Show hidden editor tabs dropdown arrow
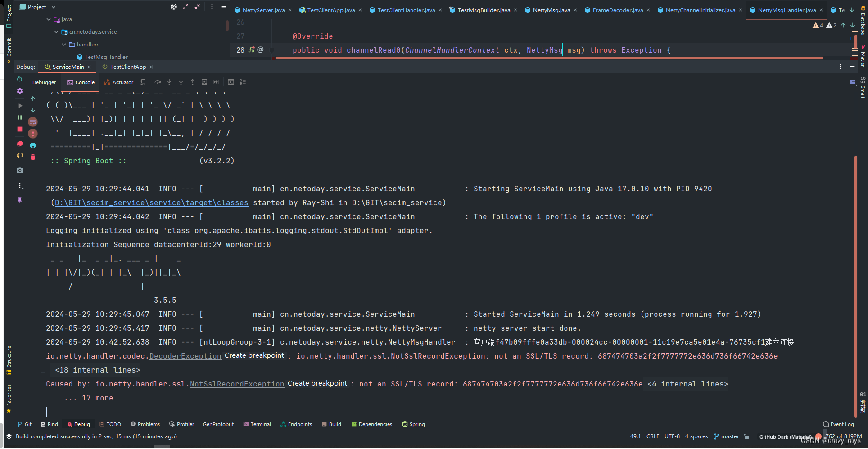Image resolution: width=868 pixels, height=449 pixels. pos(852,10)
